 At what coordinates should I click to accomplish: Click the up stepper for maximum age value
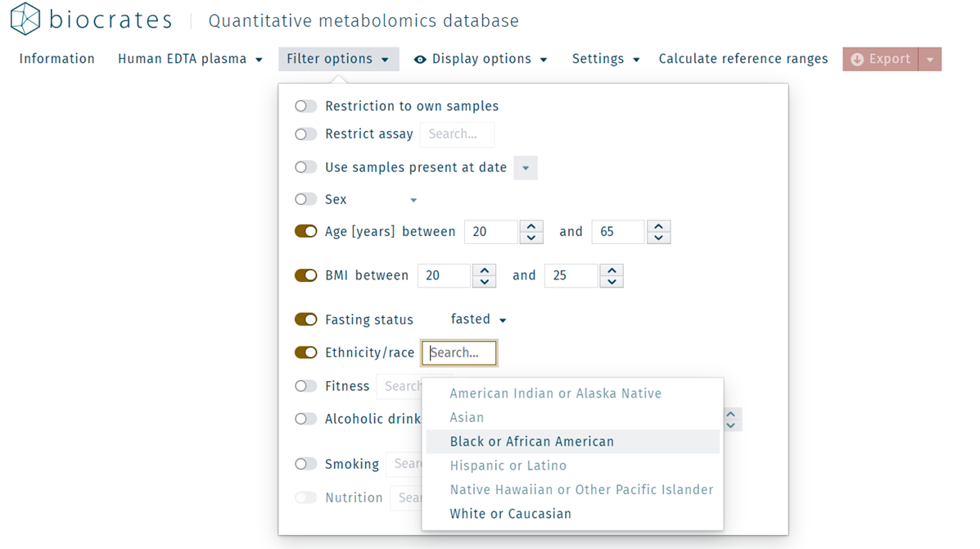point(659,225)
